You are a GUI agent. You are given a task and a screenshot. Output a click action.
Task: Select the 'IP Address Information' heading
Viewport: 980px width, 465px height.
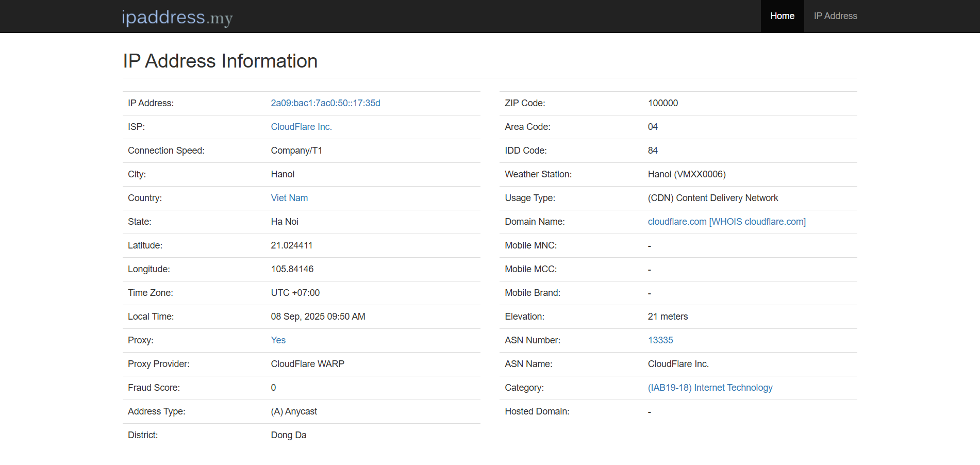point(220,61)
